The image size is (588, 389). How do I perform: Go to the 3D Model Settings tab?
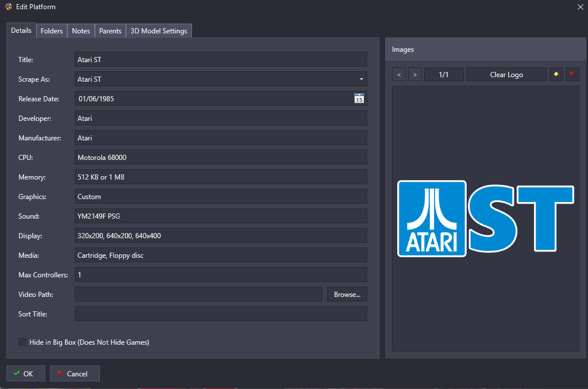(x=159, y=31)
